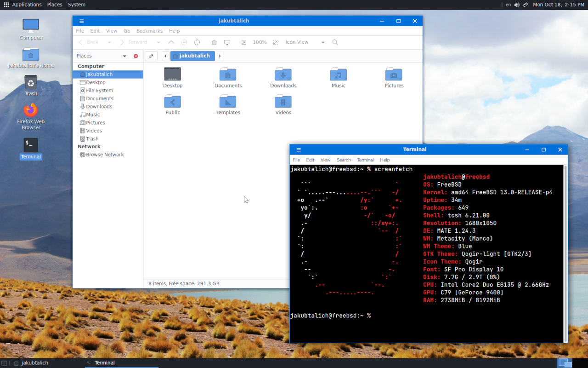Image resolution: width=588 pixels, height=368 pixels.
Task: Click the volume speaker icon in top panel
Action: click(x=517, y=5)
